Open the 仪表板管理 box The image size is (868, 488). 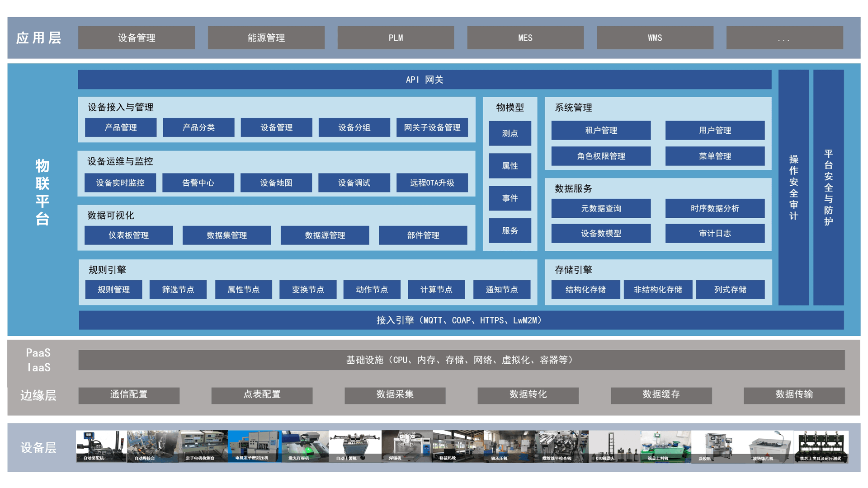tap(128, 235)
